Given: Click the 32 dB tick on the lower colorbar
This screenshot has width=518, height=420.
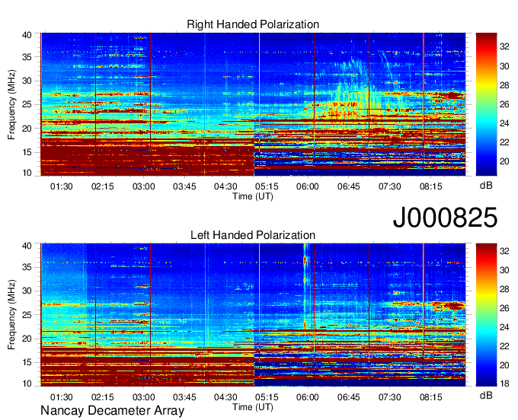Looking at the screenshot, I should pyautogui.click(x=504, y=251).
